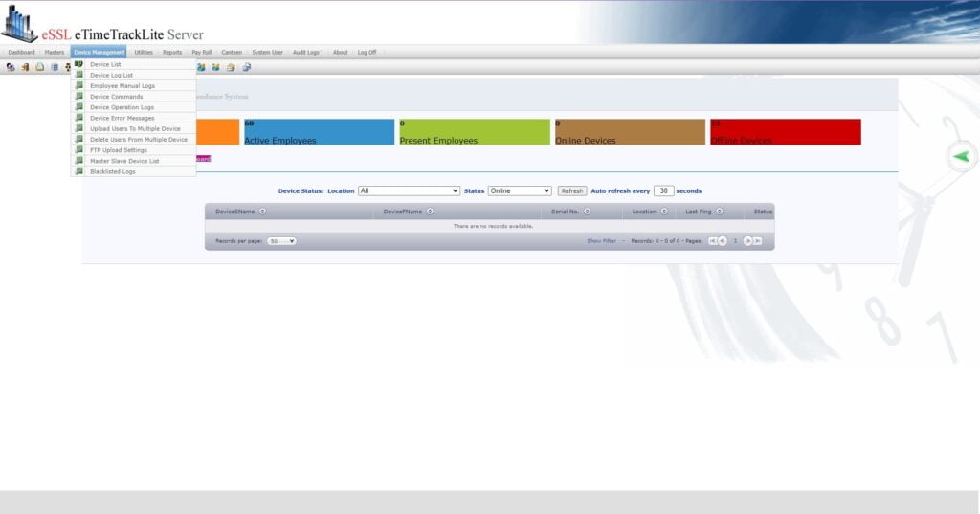Click the icon beside Blacklisted Logs

tap(78, 170)
